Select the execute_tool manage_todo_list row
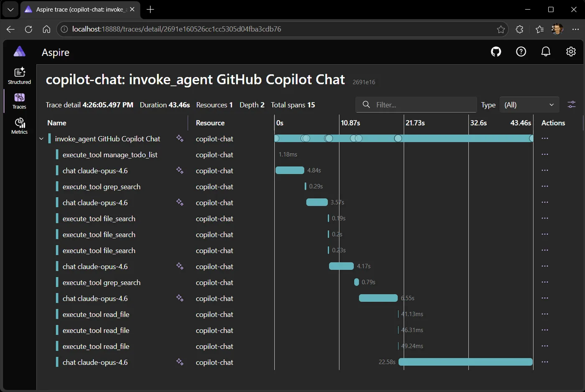 click(309, 155)
